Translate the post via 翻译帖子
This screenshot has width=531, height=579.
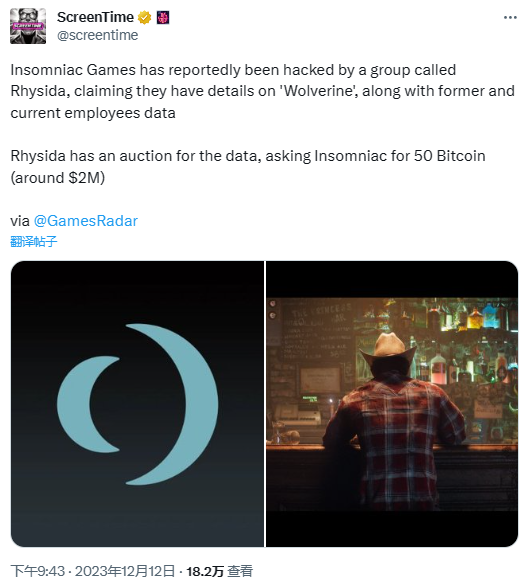point(34,241)
